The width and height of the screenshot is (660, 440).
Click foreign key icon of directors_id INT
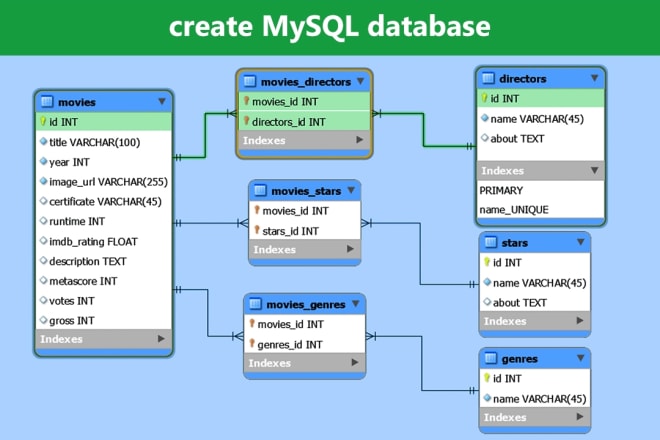(x=247, y=121)
